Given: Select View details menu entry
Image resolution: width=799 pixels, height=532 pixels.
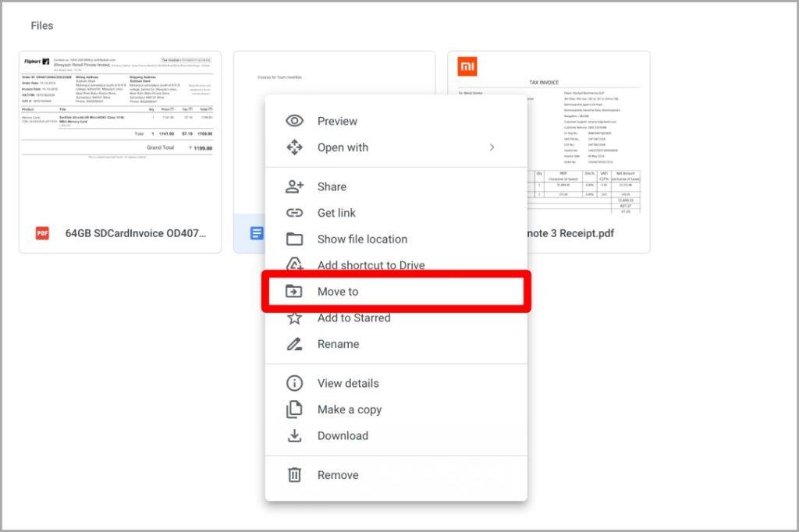Looking at the screenshot, I should pos(396,383).
